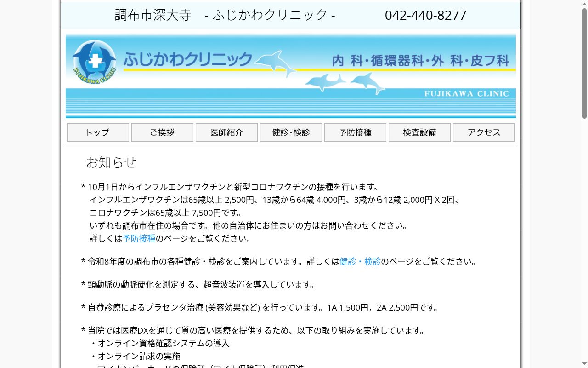Screen dimensions: 588x368
Task: Open the トップ navigation tab
Action: point(98,132)
